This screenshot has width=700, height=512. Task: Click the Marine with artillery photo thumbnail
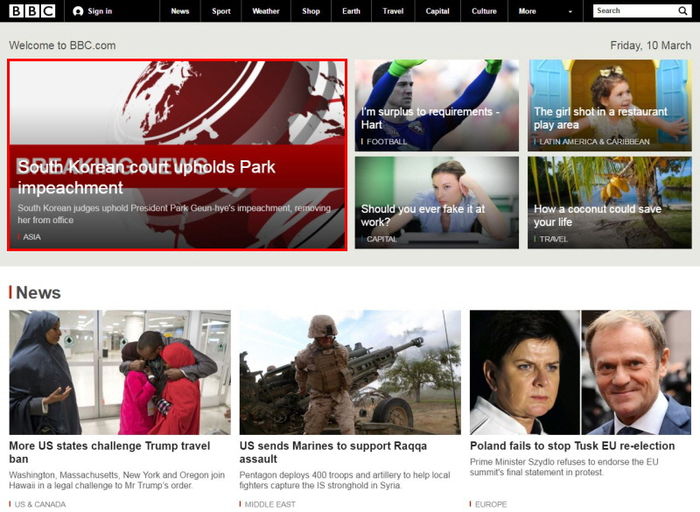350,372
